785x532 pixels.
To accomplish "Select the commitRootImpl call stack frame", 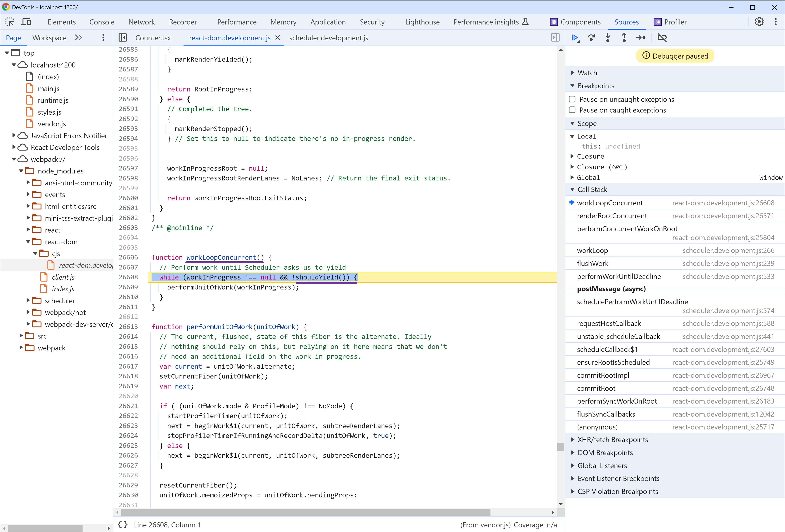I will click(675, 375).
